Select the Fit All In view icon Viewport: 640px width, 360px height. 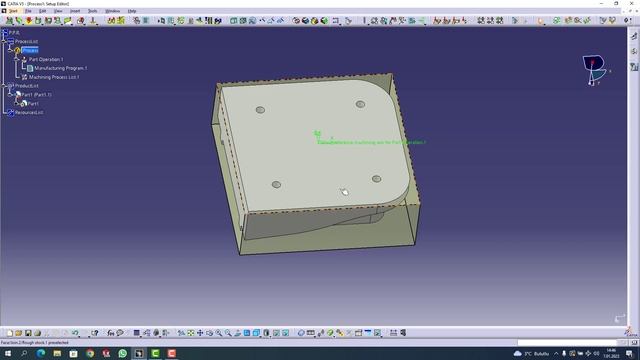(191, 333)
